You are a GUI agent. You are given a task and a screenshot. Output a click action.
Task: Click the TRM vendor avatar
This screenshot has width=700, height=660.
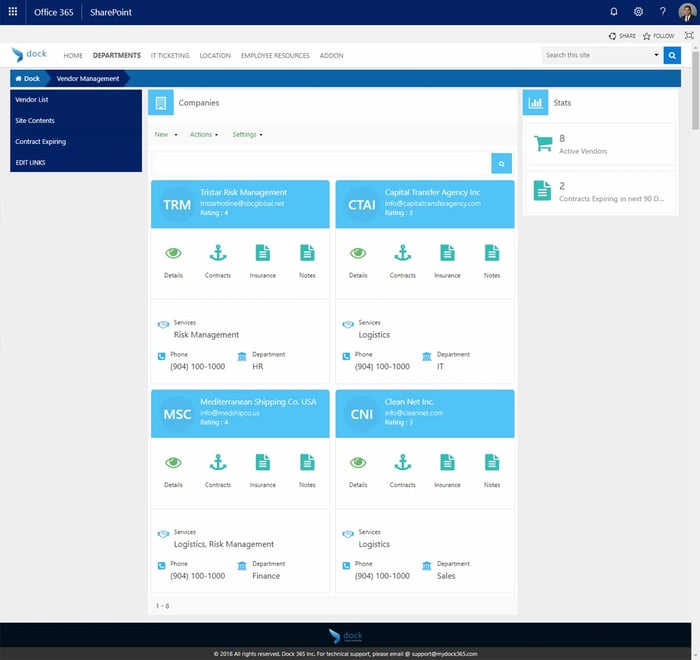pyautogui.click(x=177, y=205)
